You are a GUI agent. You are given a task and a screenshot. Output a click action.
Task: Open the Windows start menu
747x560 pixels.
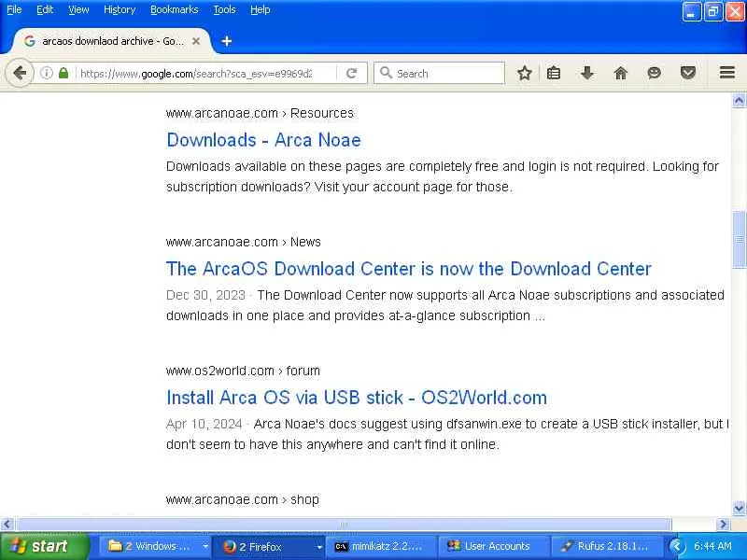pos(44,546)
